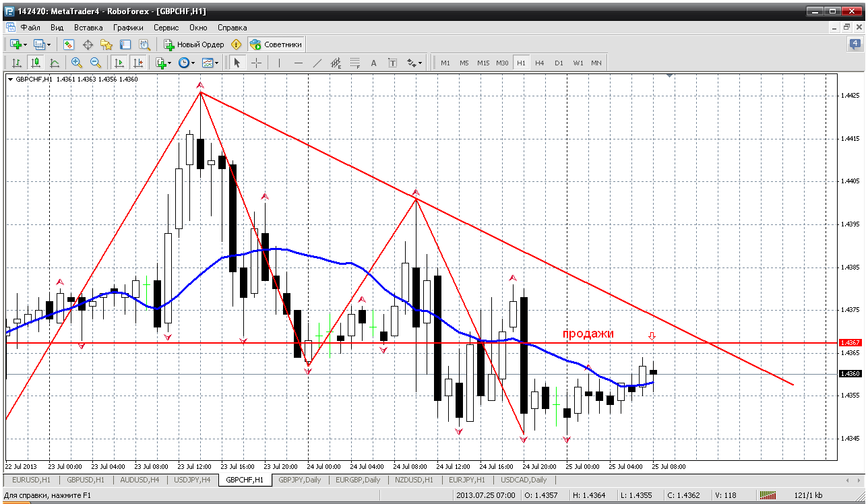
Task: Open the chat notification bubble icon
Action: (x=855, y=44)
